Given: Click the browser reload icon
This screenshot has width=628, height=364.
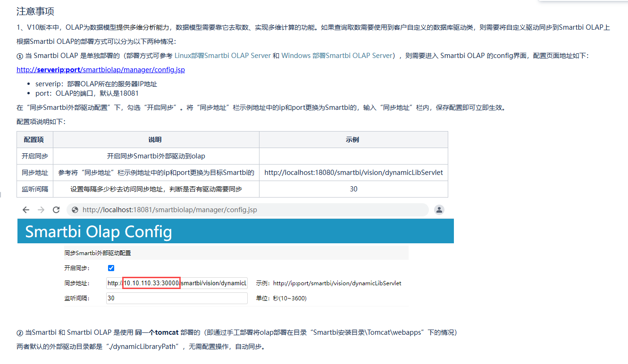Looking at the screenshot, I should 56,210.
